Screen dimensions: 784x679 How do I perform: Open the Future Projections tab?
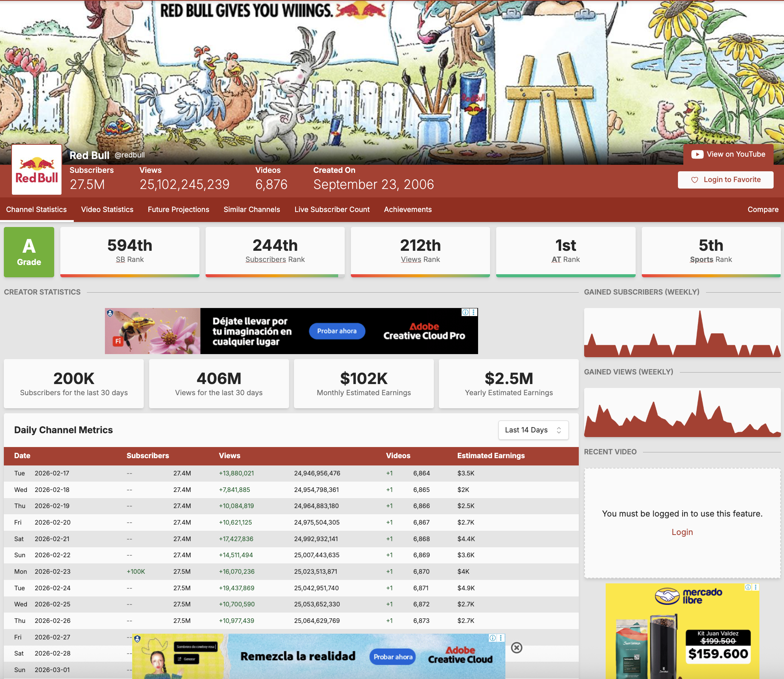click(x=178, y=210)
